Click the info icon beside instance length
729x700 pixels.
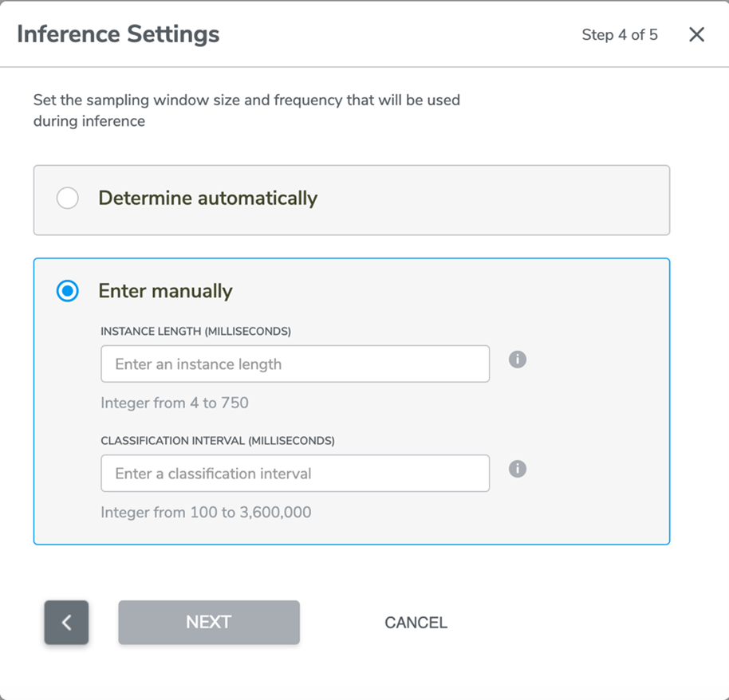[x=517, y=360]
